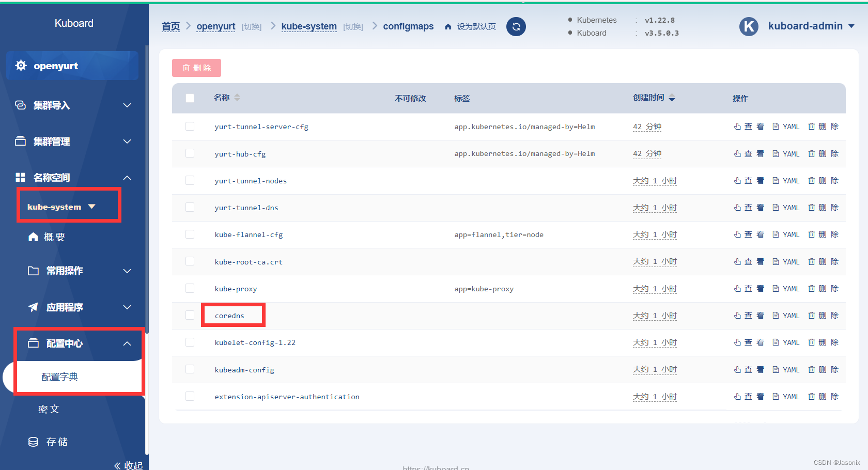Check the yurt-tunnel-nodes row checkbox
This screenshot has height=470, width=868.
click(x=190, y=180)
